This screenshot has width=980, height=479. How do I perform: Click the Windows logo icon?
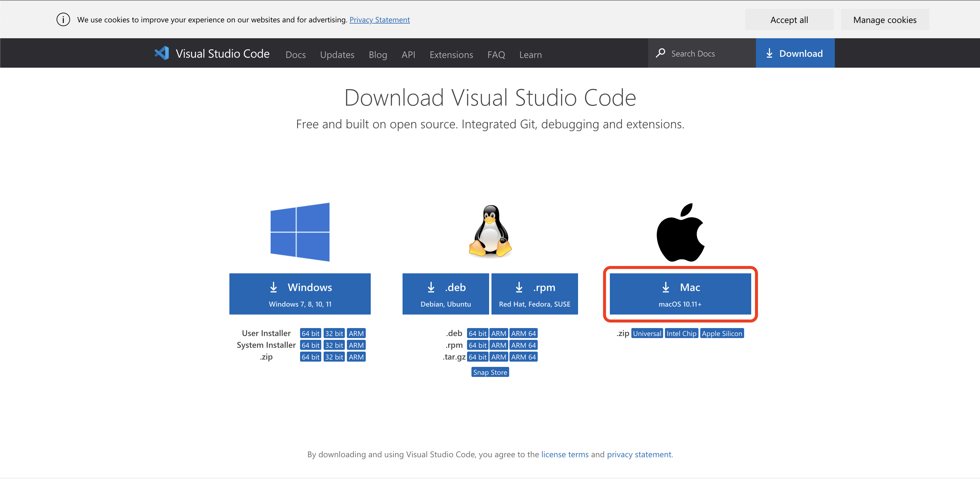[300, 232]
